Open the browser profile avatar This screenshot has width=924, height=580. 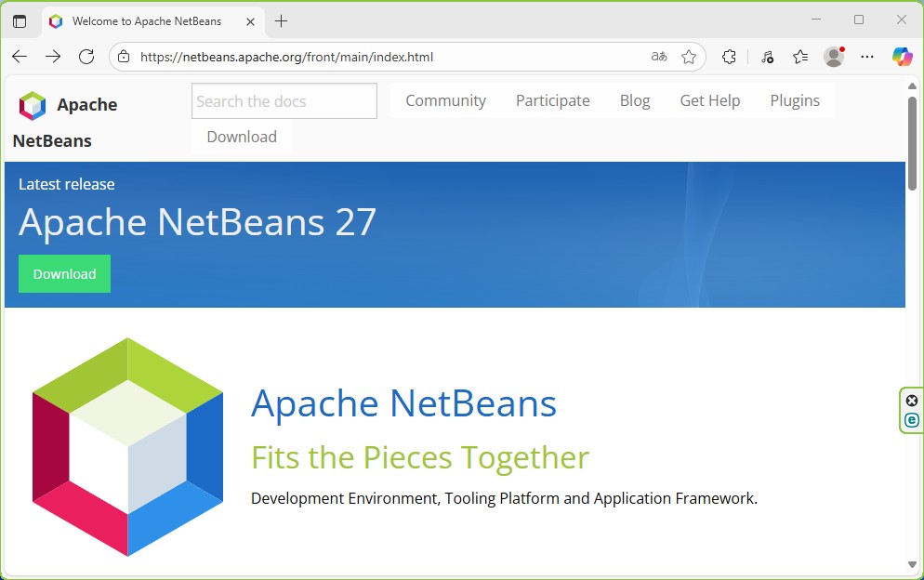coord(833,57)
